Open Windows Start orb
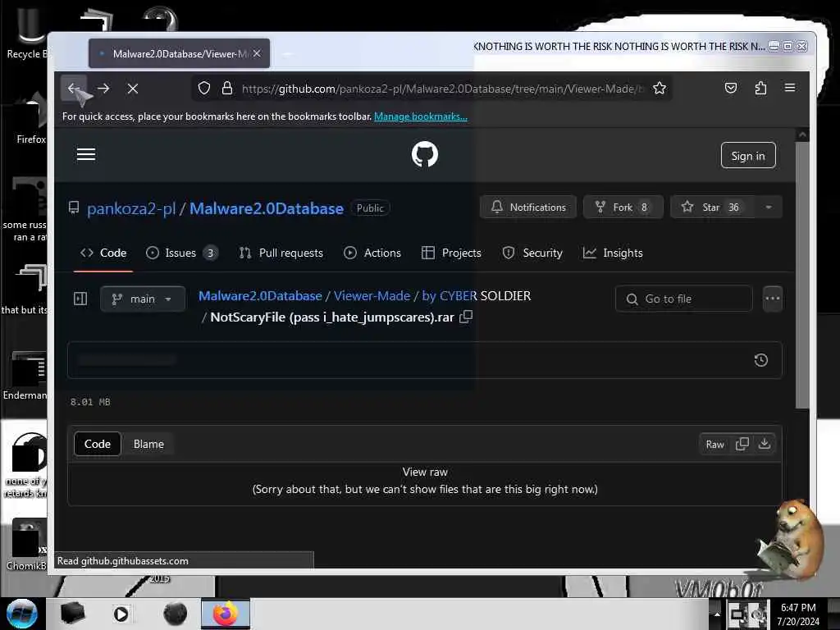 [22, 614]
